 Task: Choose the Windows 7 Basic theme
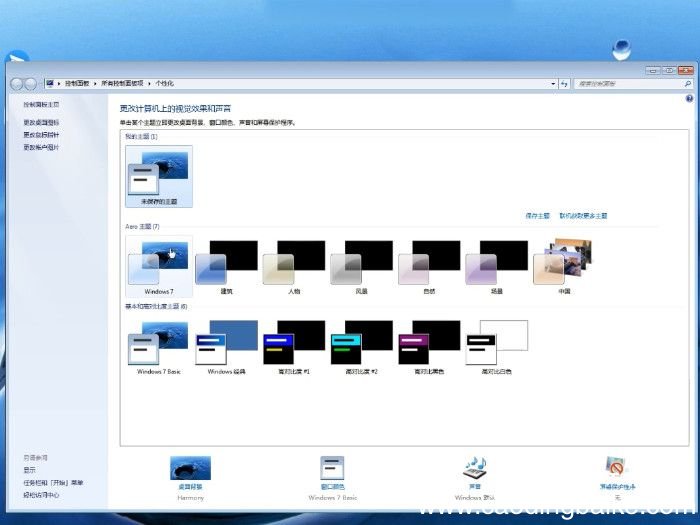click(159, 347)
